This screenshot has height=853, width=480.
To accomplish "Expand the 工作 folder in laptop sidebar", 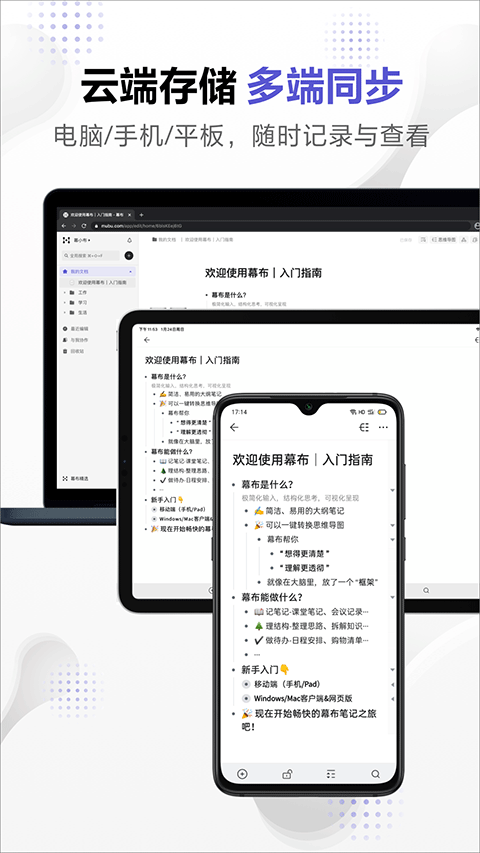I will [x=65, y=293].
